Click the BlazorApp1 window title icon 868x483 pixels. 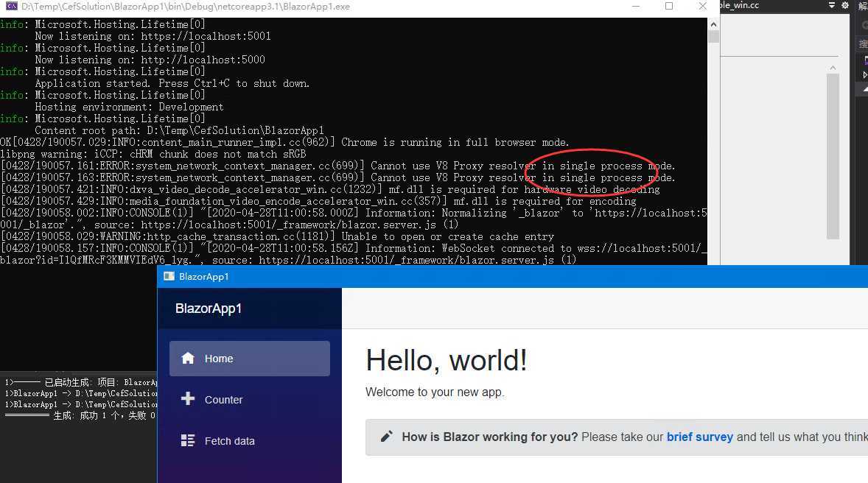click(x=169, y=276)
